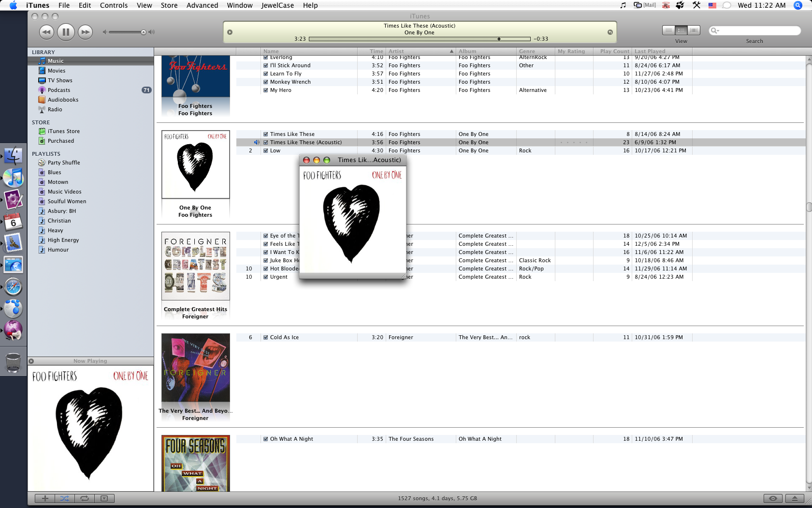Uncheck the Times Like These (Acoustic) checkbox
Screen dimensions: 812x508
point(266,142)
